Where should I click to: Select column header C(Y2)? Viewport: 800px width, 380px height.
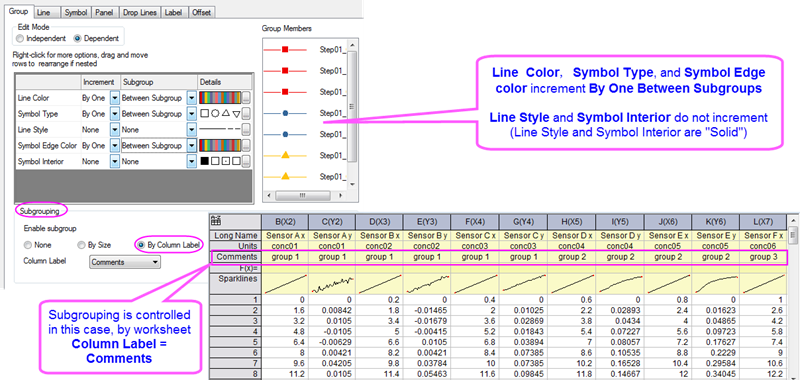tap(333, 222)
